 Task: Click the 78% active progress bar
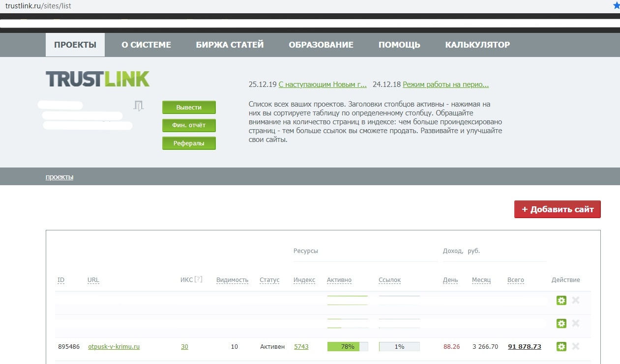[348, 347]
